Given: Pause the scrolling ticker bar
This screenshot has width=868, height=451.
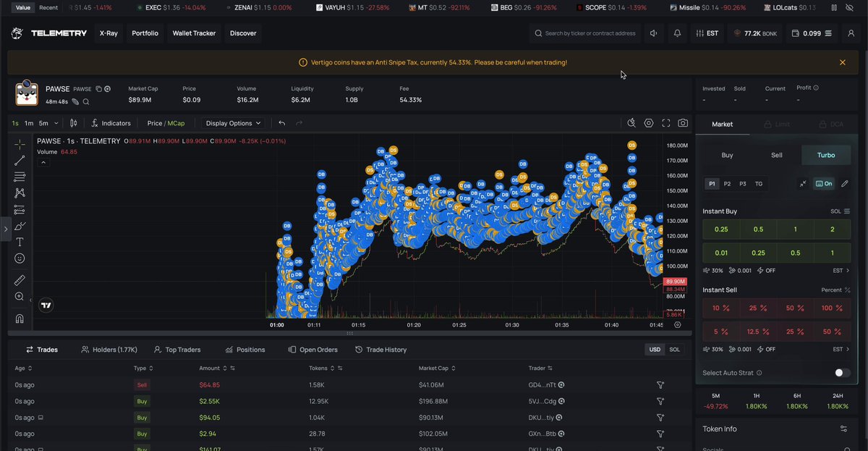Looking at the screenshot, I should tap(833, 7).
